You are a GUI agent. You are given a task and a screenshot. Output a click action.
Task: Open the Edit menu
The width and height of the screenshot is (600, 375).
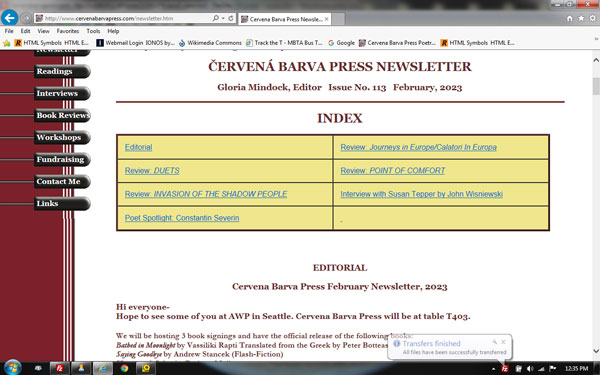[x=25, y=31]
